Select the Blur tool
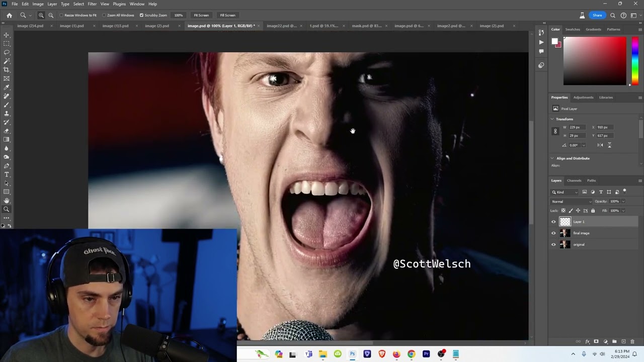The height and width of the screenshot is (362, 644). [x=7, y=148]
